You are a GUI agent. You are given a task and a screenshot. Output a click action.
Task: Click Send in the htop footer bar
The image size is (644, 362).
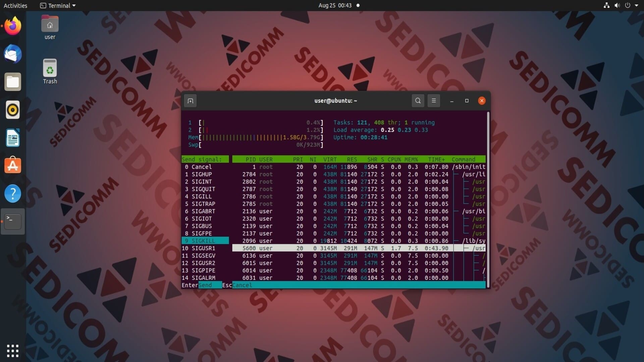click(205, 285)
